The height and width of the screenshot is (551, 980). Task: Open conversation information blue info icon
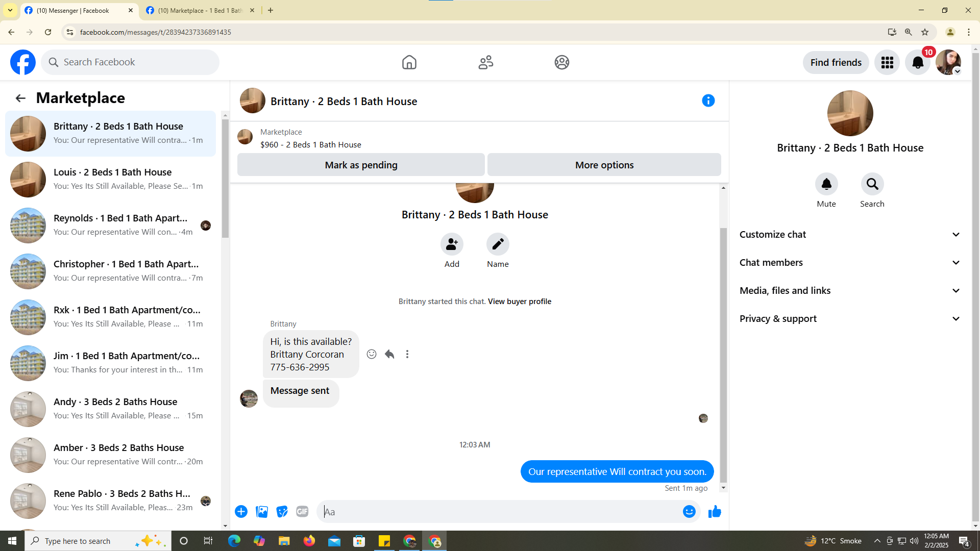708,101
